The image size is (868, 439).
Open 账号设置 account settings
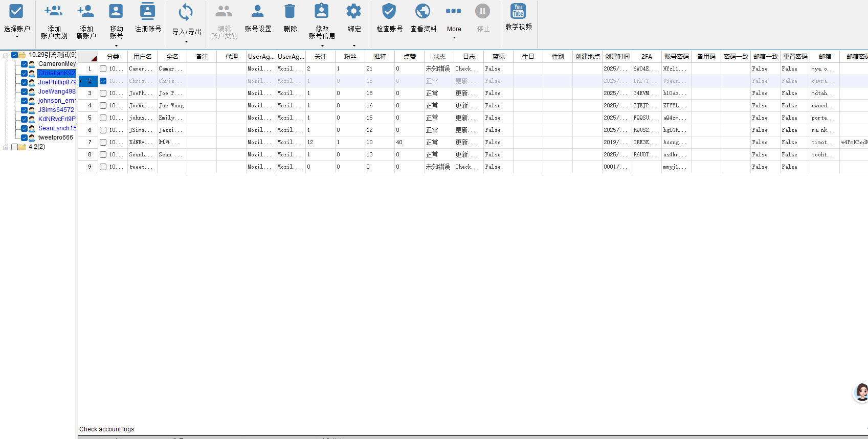point(258,18)
